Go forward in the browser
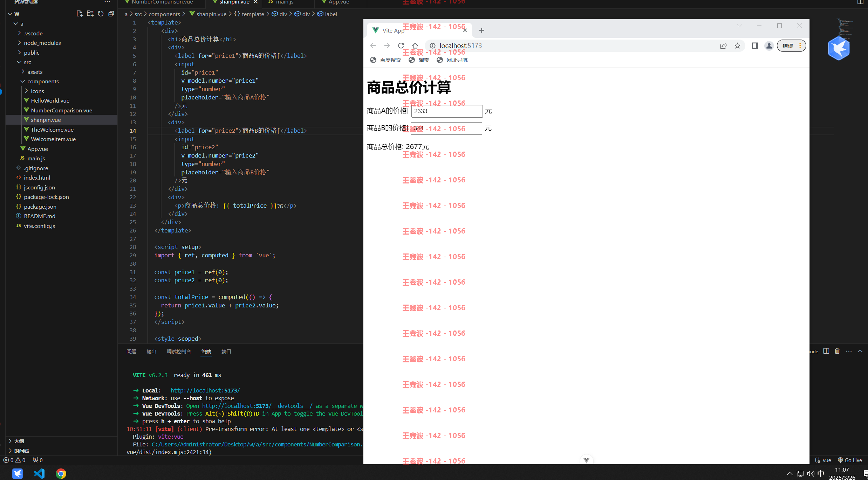The width and height of the screenshot is (868, 480). pyautogui.click(x=387, y=46)
